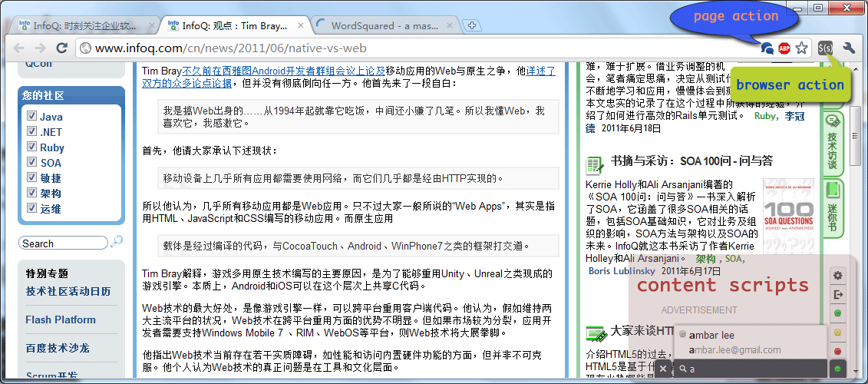Image resolution: width=868 pixels, height=384 pixels.
Task: Bookmark this page with the star icon
Action: pyautogui.click(x=801, y=48)
